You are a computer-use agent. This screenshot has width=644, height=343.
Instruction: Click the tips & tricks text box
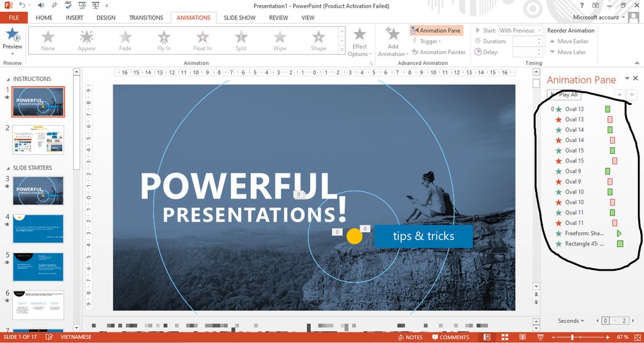423,236
